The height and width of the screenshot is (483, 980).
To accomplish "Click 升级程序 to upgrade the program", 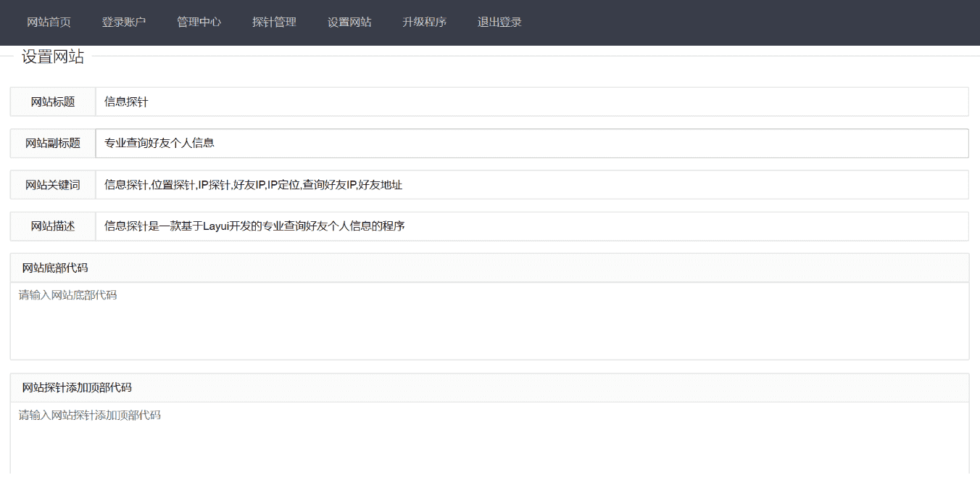I will click(424, 22).
